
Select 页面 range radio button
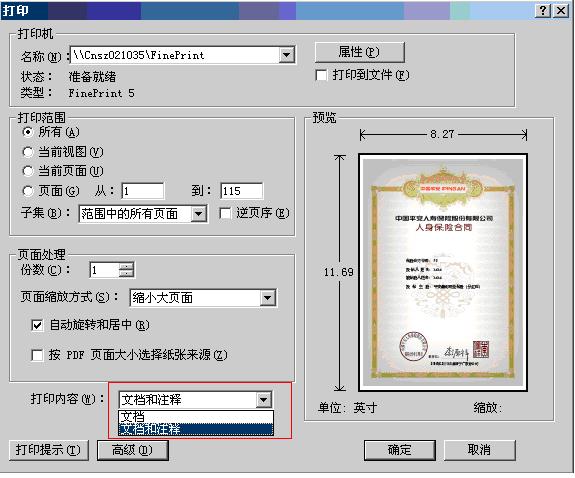[x=28, y=191]
